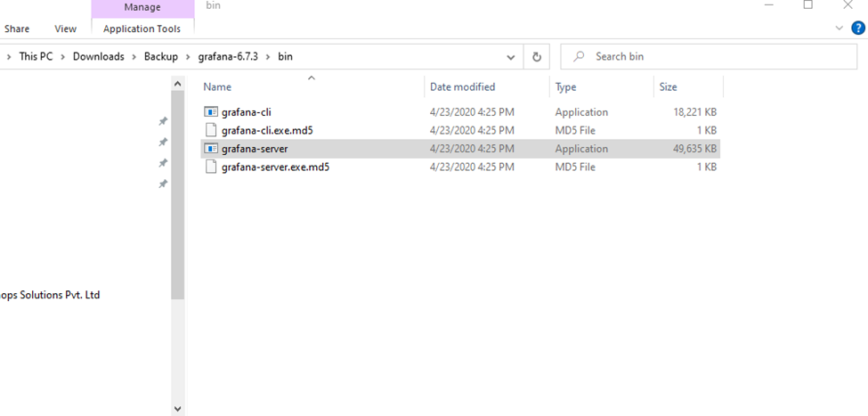The width and height of the screenshot is (868, 416).
Task: Expand the chevron after Backup in path
Action: pos(188,56)
